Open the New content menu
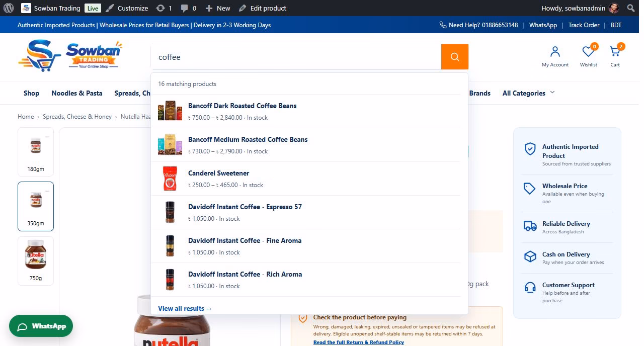Screen dimensions: 644x346 pyautogui.click(x=218, y=8)
